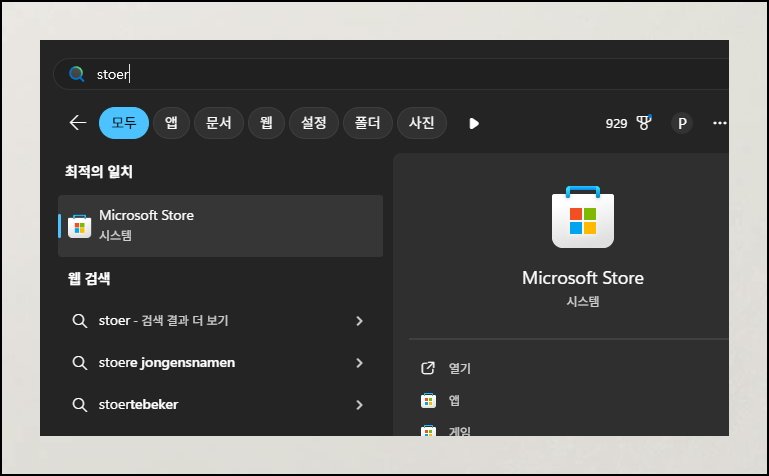Screen dimensions: 769x476
Task: Select the 'stoertebeker' suggestion
Action: (220, 405)
